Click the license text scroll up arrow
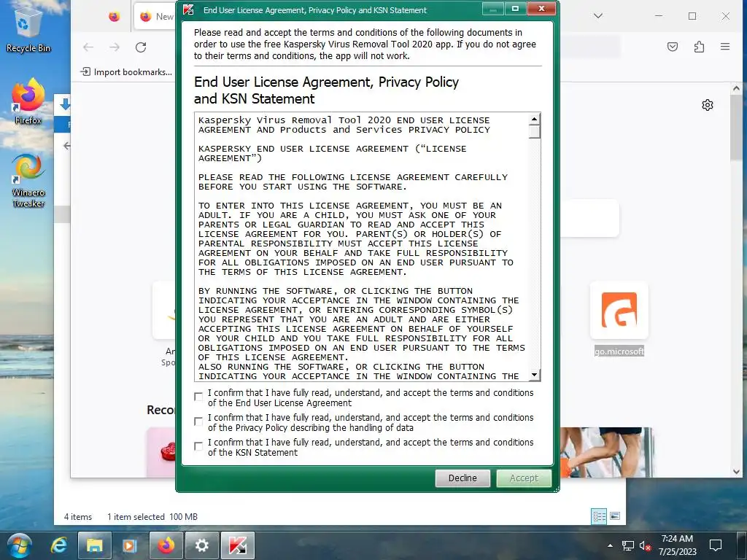 click(x=535, y=119)
